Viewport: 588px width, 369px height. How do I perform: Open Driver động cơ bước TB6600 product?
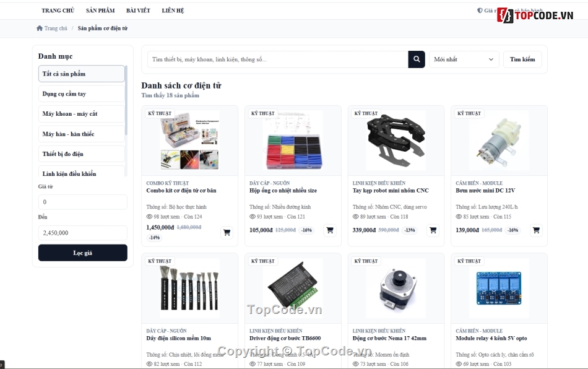pyautogui.click(x=285, y=338)
